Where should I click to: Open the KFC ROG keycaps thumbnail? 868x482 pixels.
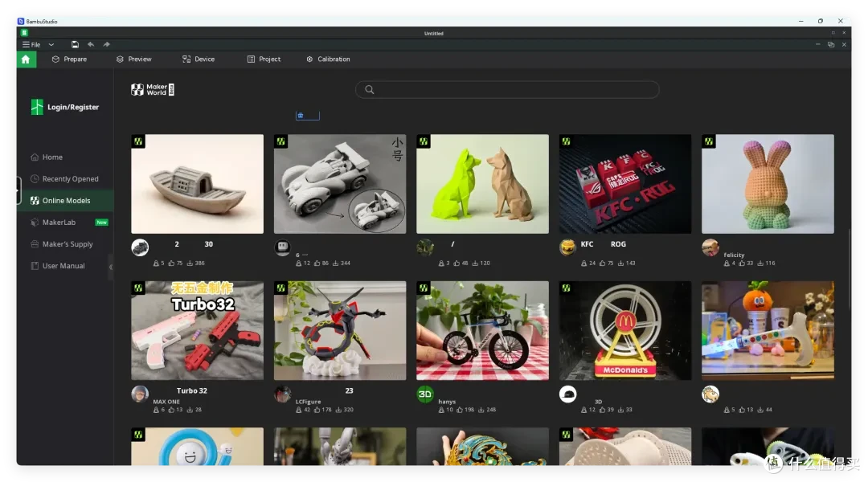pos(625,184)
